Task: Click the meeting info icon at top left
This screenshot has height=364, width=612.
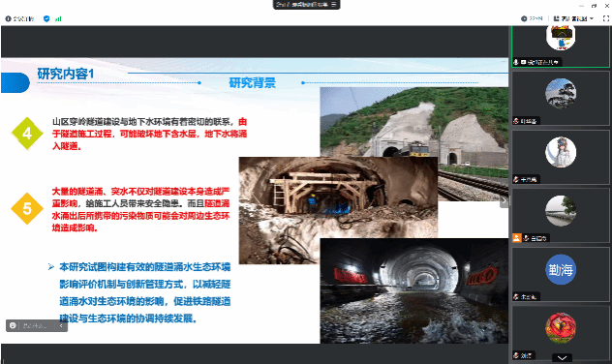Action: click(8, 18)
